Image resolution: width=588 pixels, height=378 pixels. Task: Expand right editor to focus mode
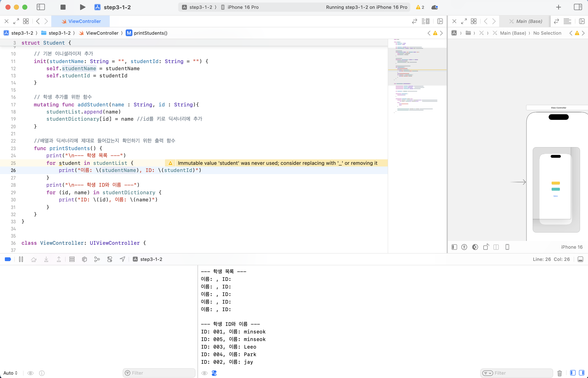coord(464,21)
